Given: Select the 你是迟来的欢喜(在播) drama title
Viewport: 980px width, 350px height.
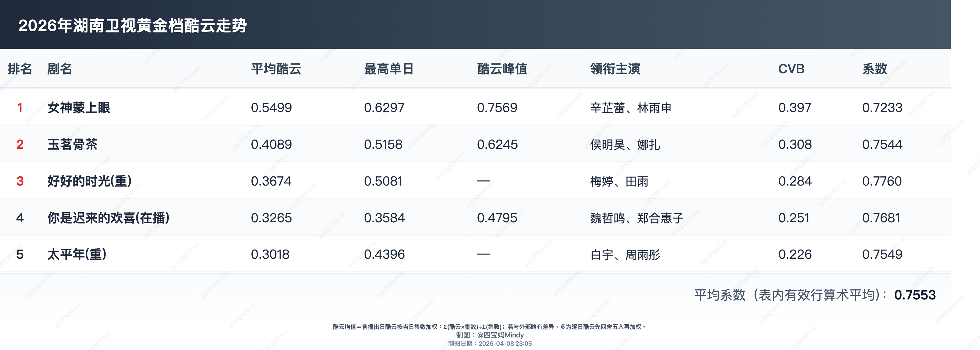Looking at the screenshot, I should [x=108, y=218].
